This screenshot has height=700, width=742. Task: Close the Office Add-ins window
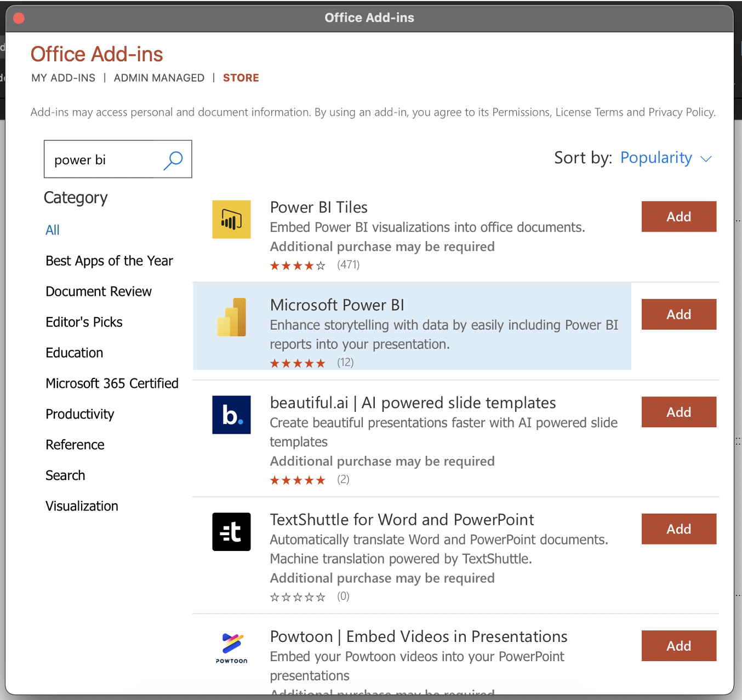click(19, 18)
